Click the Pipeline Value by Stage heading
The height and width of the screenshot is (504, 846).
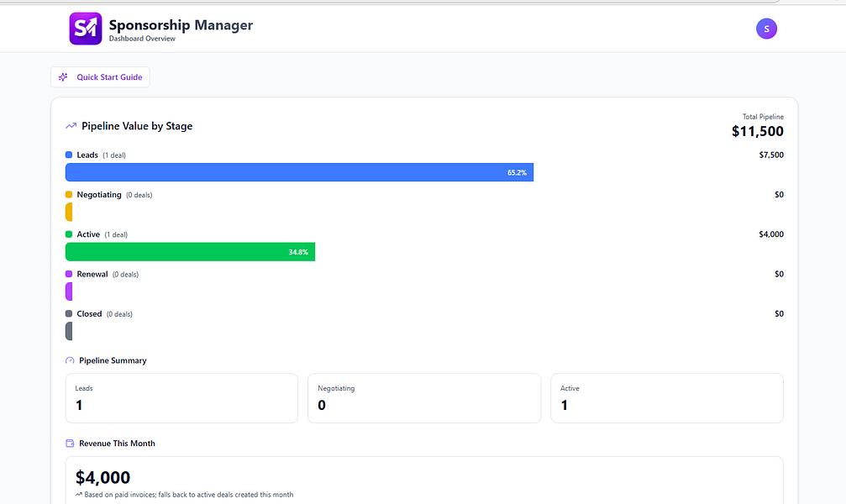[x=137, y=126]
